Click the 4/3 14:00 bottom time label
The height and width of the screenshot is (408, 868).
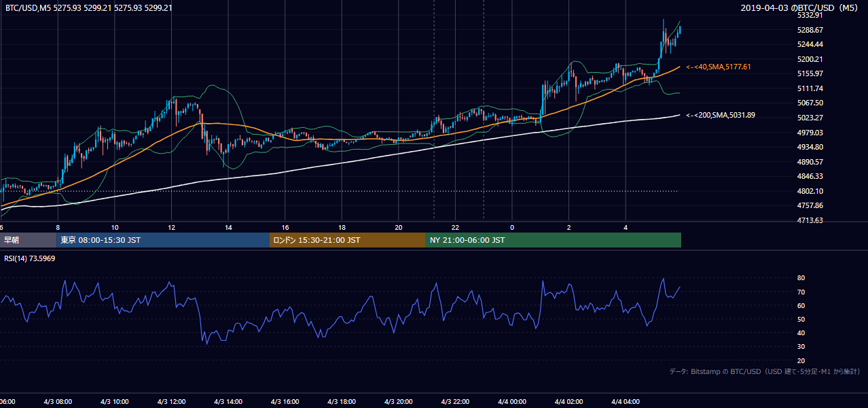(x=228, y=402)
